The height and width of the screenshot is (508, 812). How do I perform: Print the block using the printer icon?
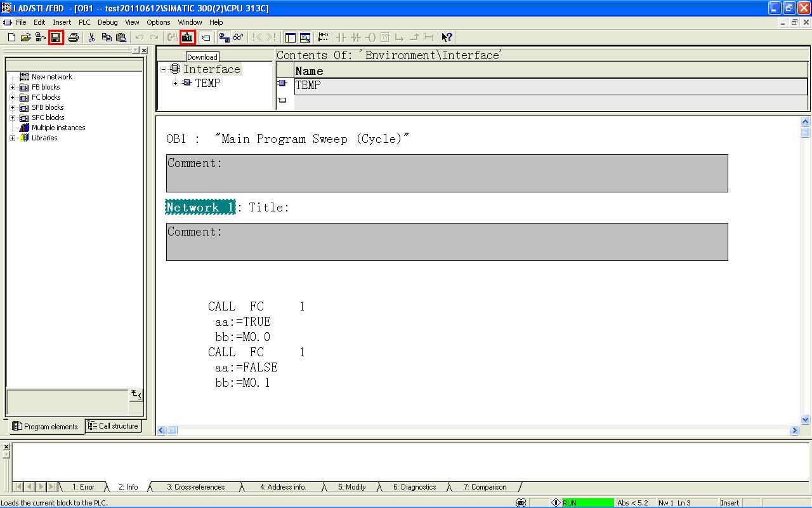point(74,37)
